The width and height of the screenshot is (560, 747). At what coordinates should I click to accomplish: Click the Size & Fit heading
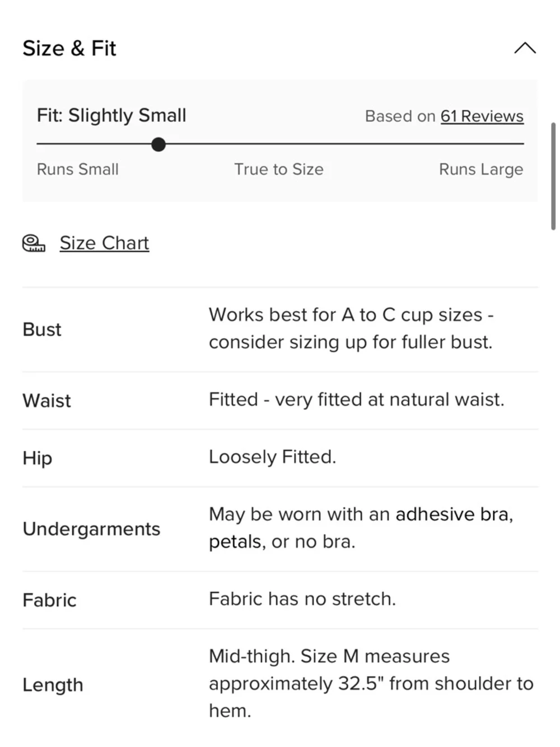tap(69, 49)
